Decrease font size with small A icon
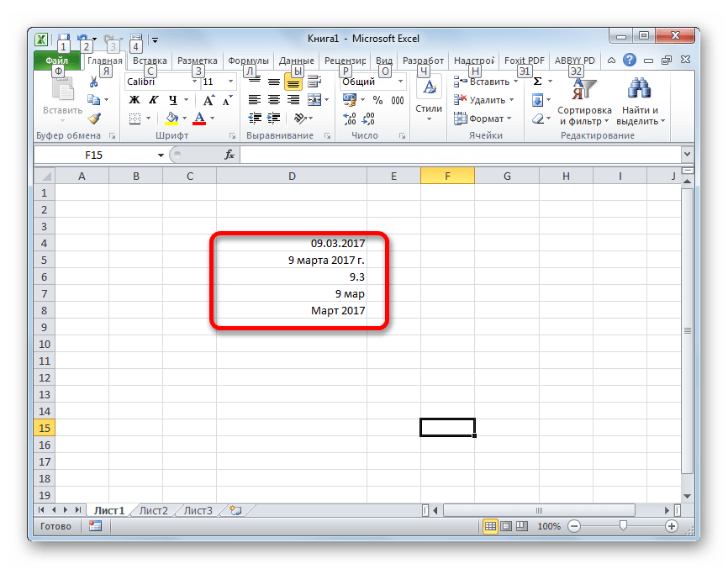The height and width of the screenshot is (569, 728). pos(228,100)
